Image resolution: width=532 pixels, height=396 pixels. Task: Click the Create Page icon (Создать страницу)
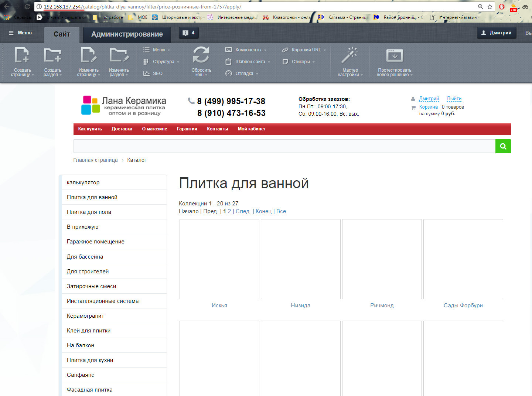pos(22,55)
